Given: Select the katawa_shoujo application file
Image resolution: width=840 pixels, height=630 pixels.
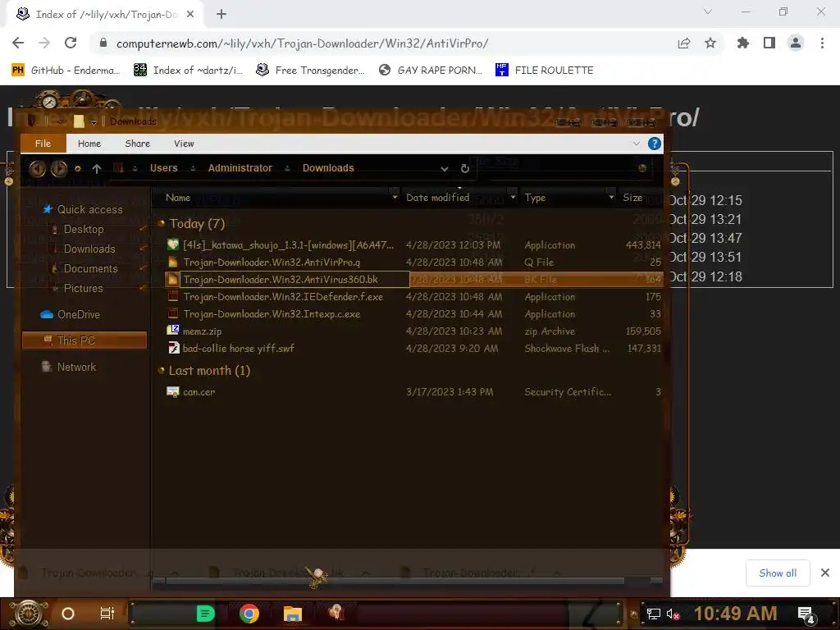Looking at the screenshot, I should pos(288,244).
